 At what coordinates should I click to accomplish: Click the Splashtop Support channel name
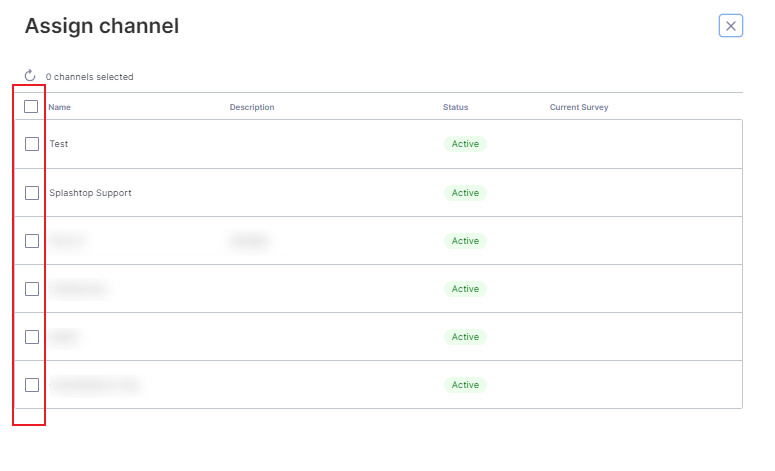click(x=90, y=193)
